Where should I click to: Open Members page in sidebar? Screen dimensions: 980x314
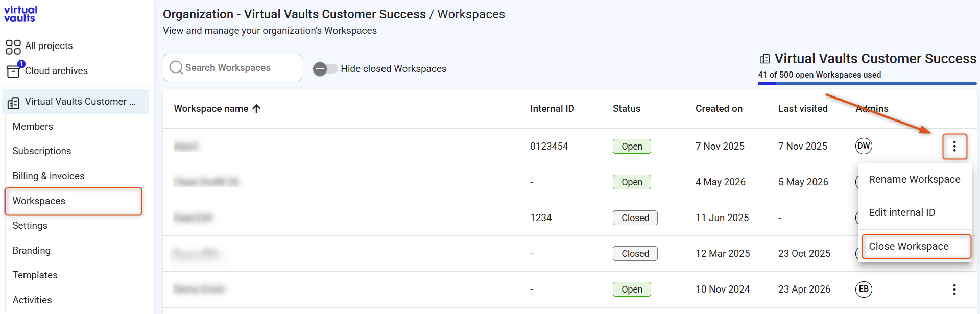click(33, 126)
